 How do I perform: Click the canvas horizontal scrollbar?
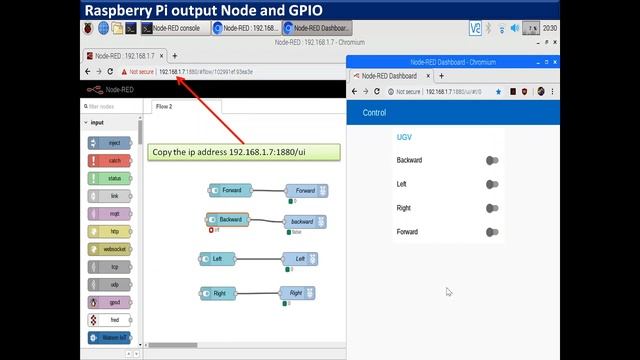[173, 345]
